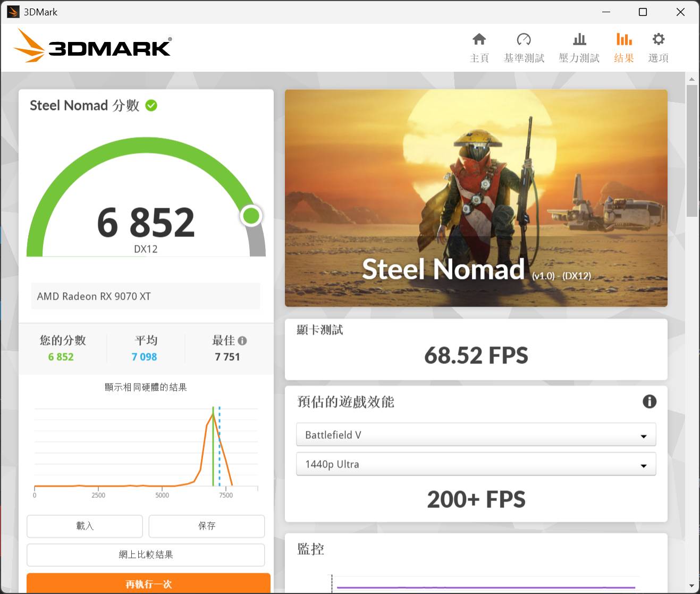The image size is (700, 594).
Task: Close the 3DMark window
Action: pyautogui.click(x=680, y=12)
